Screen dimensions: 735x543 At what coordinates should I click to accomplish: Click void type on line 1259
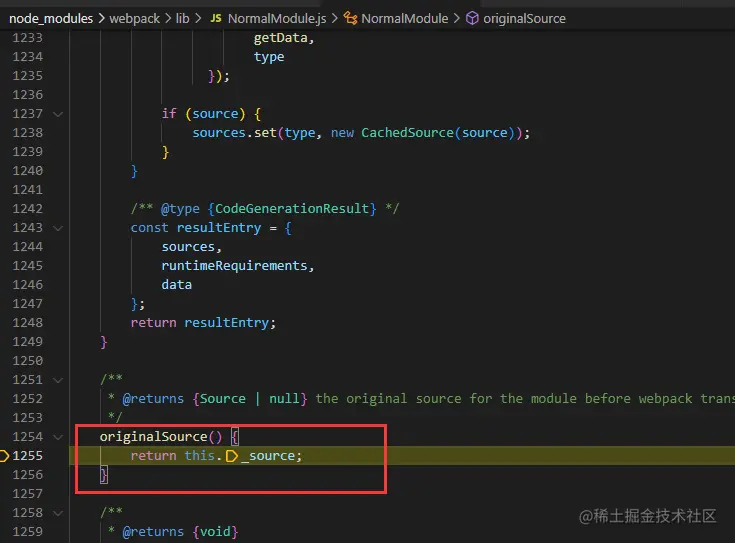pos(215,532)
